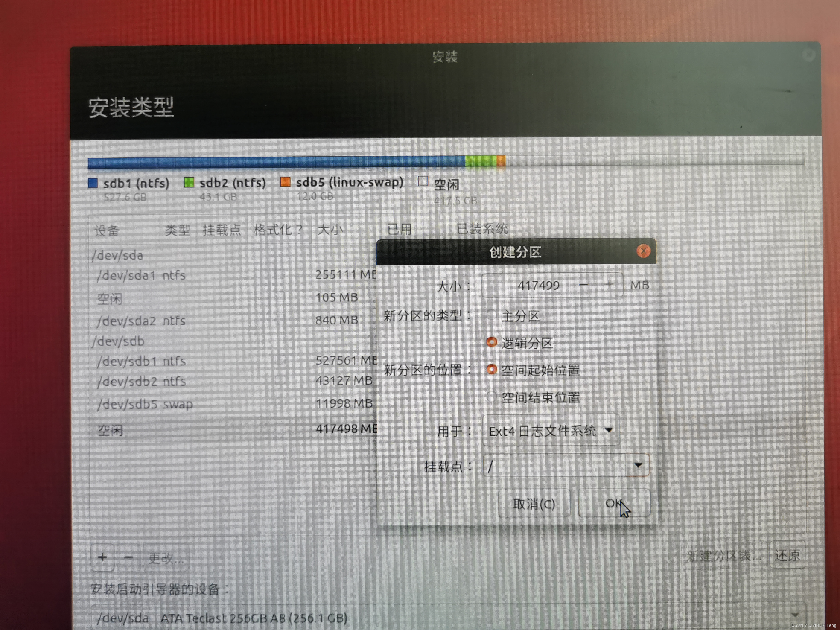Toggle format checkbox for /dev/sdb2
Viewport: 840px width, 630px height.
(x=280, y=380)
